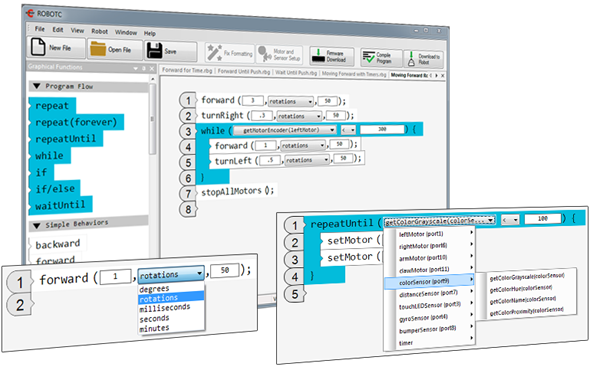Viewport: 590px width, 370px height.
Task: Collapse the Simple Behaviors section
Action: 36,226
